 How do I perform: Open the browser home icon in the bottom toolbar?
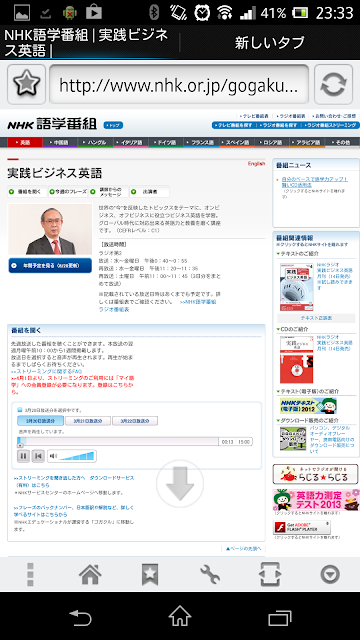coord(90,574)
